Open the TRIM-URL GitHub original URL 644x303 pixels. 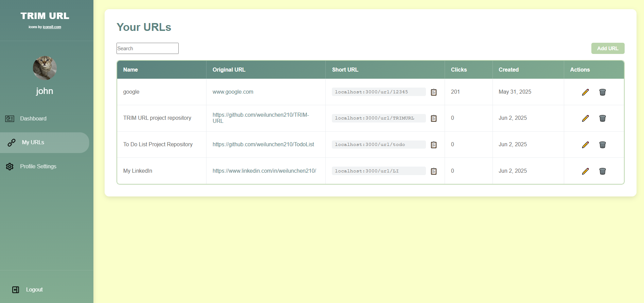click(261, 118)
